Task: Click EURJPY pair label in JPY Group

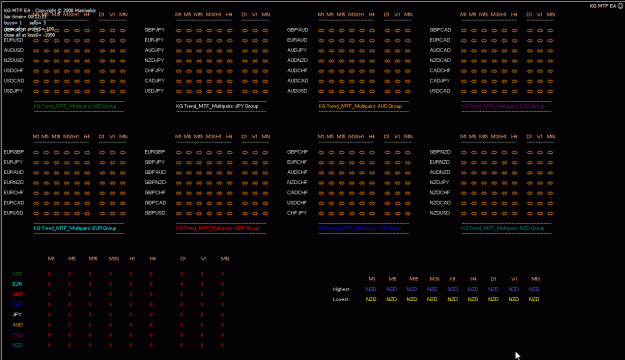Action: pyautogui.click(x=154, y=40)
